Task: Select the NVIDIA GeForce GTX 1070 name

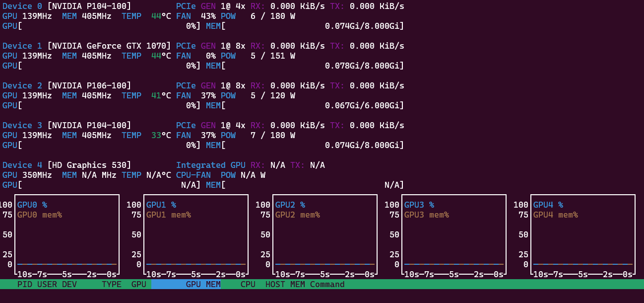Action: pyautogui.click(x=109, y=46)
